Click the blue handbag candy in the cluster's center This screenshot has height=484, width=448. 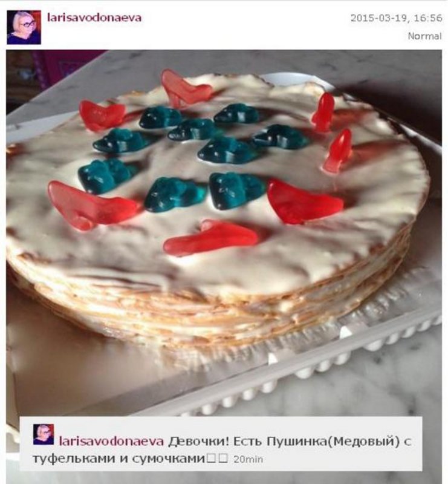[227, 149]
